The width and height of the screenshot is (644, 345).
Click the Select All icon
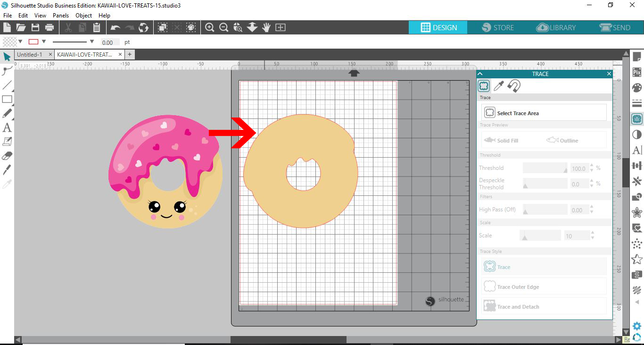(163, 27)
